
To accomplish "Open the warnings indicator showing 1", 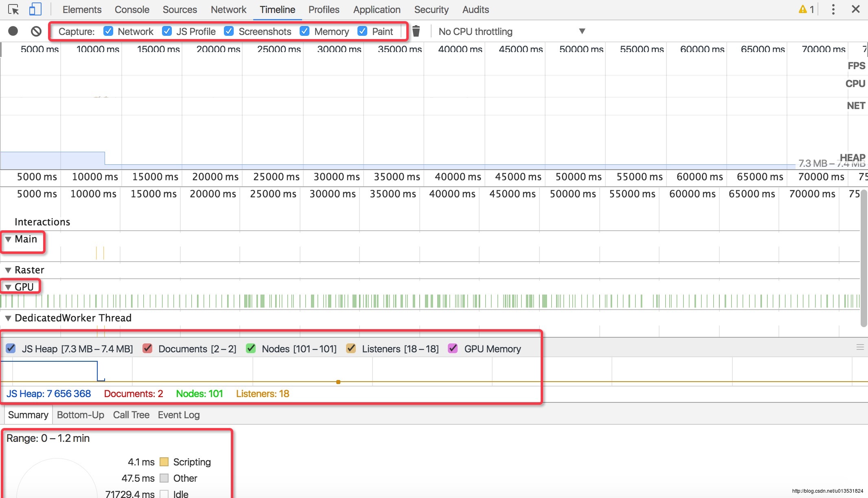I will point(806,9).
